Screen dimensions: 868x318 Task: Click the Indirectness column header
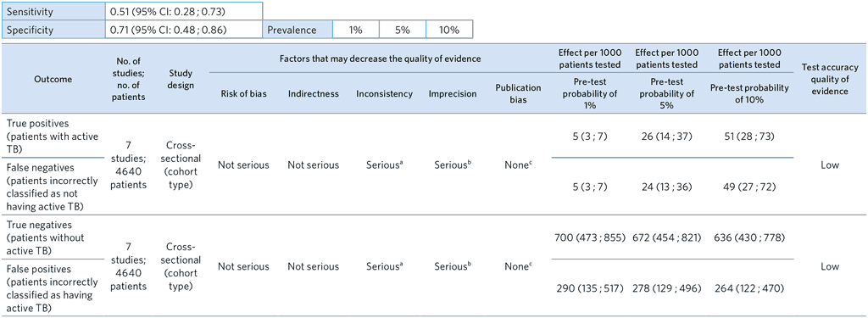point(314,93)
